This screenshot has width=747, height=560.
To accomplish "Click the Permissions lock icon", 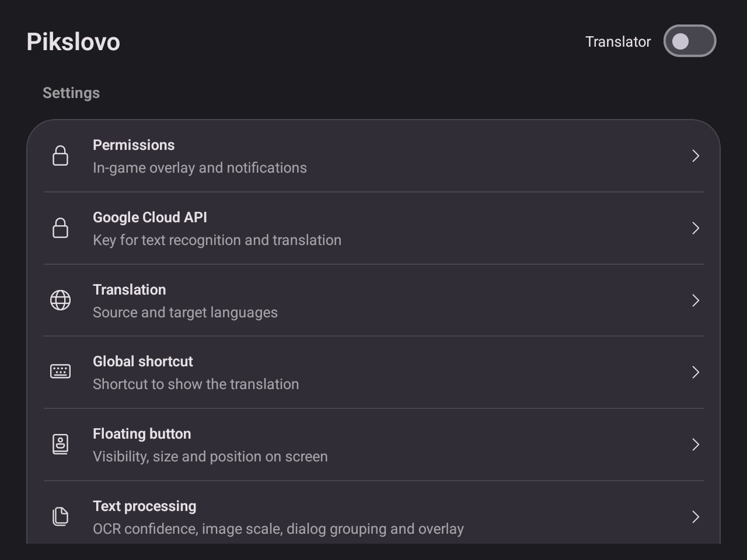I will (61, 156).
